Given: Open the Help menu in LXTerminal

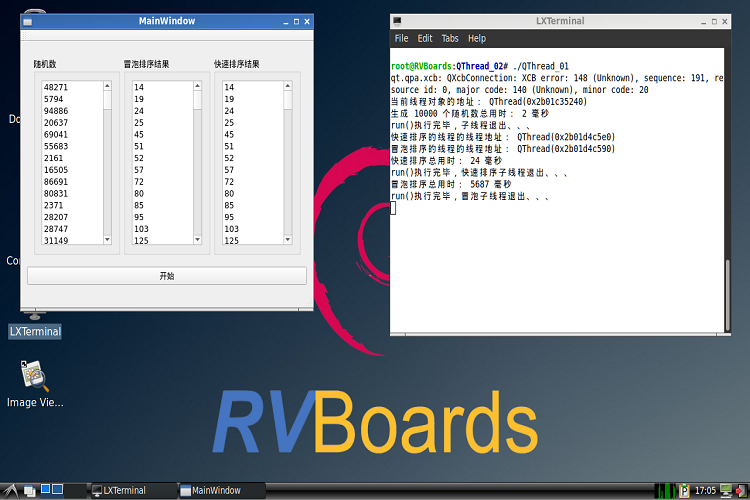Looking at the screenshot, I should (477, 38).
